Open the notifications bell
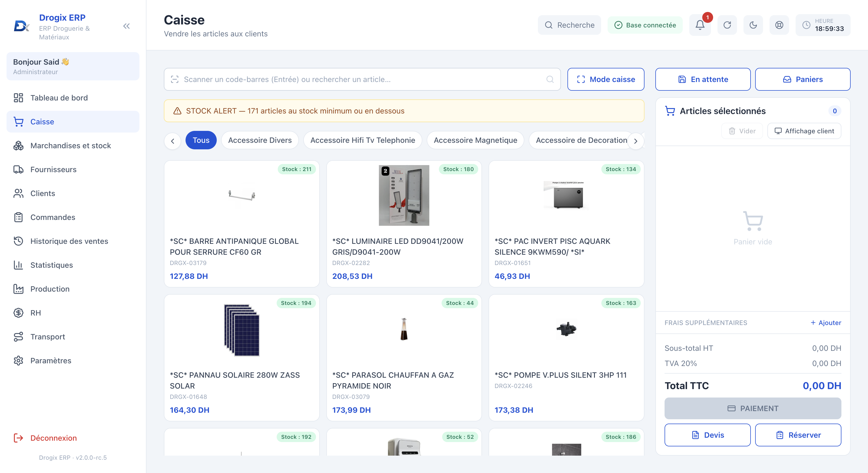Viewport: 868px width, 473px height. (x=700, y=25)
